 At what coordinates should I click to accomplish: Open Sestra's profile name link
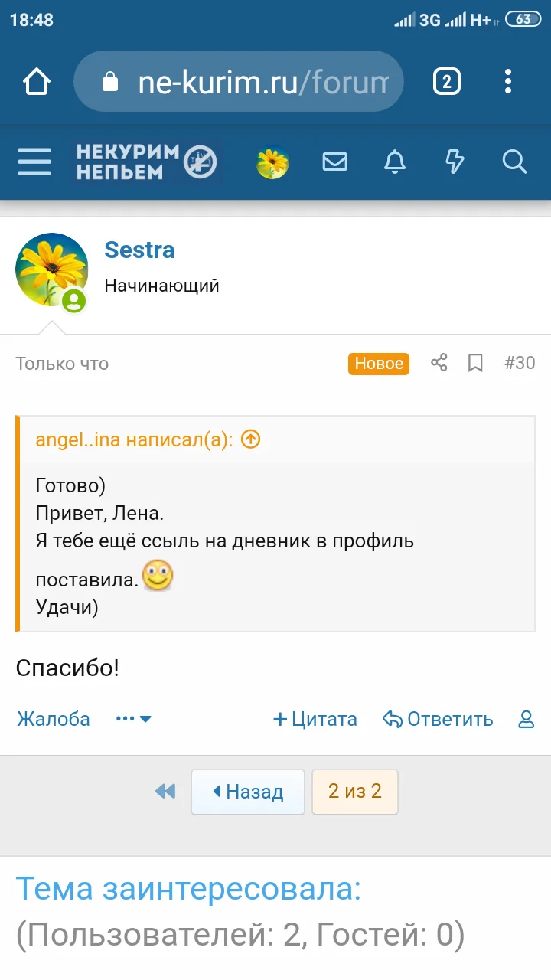(139, 250)
